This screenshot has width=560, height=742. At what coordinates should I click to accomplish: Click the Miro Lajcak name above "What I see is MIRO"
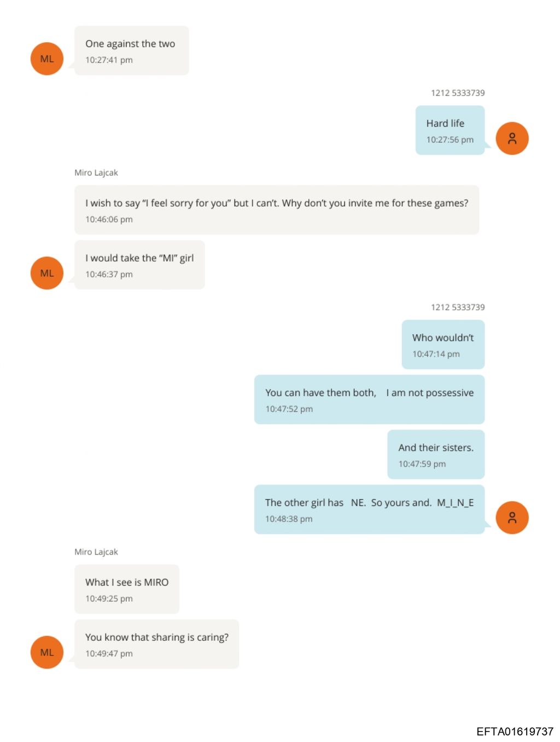pyautogui.click(x=96, y=552)
